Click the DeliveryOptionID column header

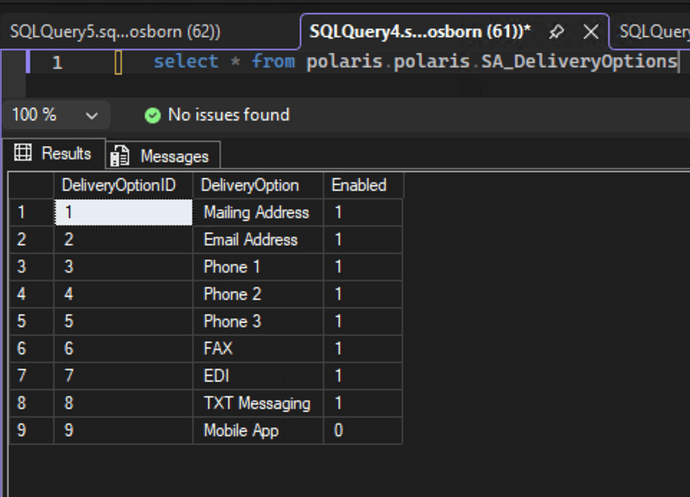tap(123, 185)
